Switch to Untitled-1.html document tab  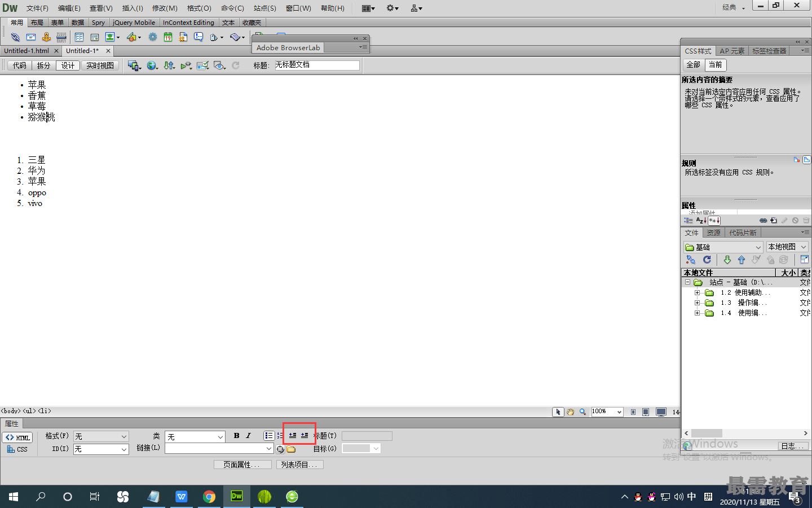point(27,51)
